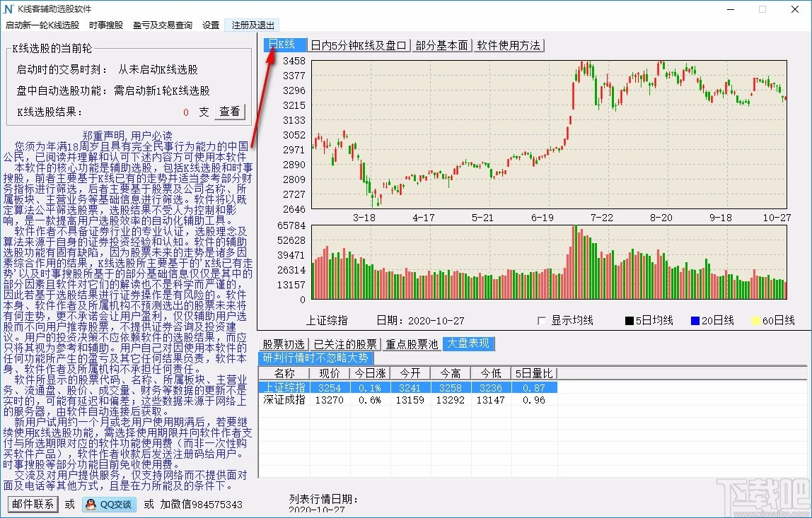Click the application icon in title bar
Screen dimensions: 812x518
pos(9,9)
